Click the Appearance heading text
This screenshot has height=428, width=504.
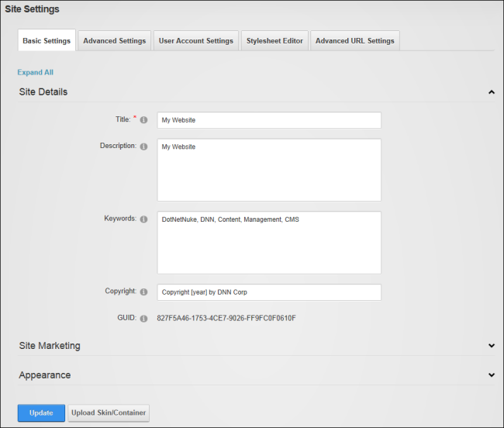[x=45, y=375]
